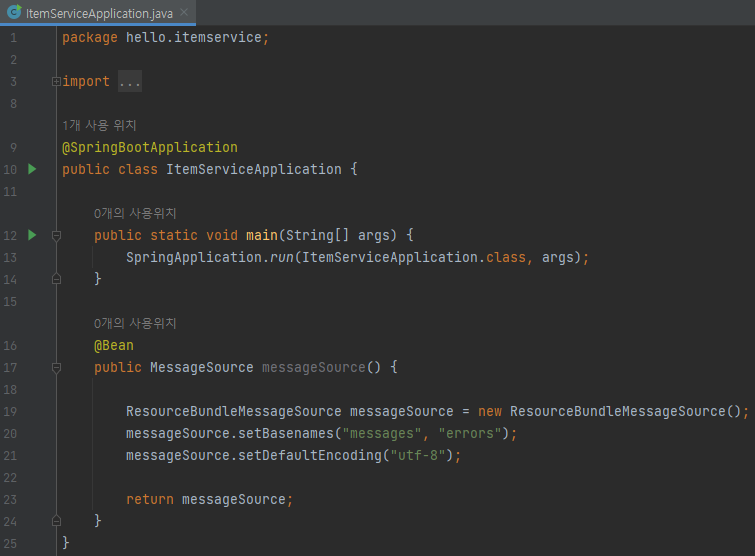Click the greyed 'messageSource' method name on line 17
The width and height of the screenshot is (755, 556).
(313, 367)
